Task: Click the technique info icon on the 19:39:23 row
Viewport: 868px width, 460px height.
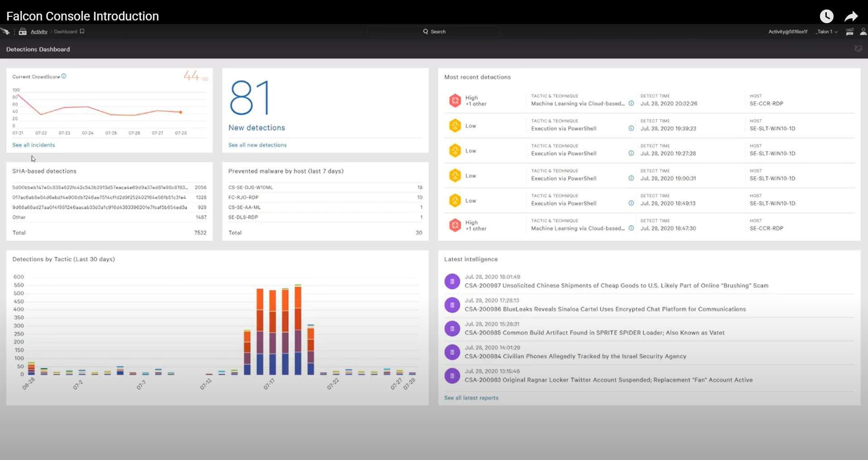Action: (x=631, y=128)
